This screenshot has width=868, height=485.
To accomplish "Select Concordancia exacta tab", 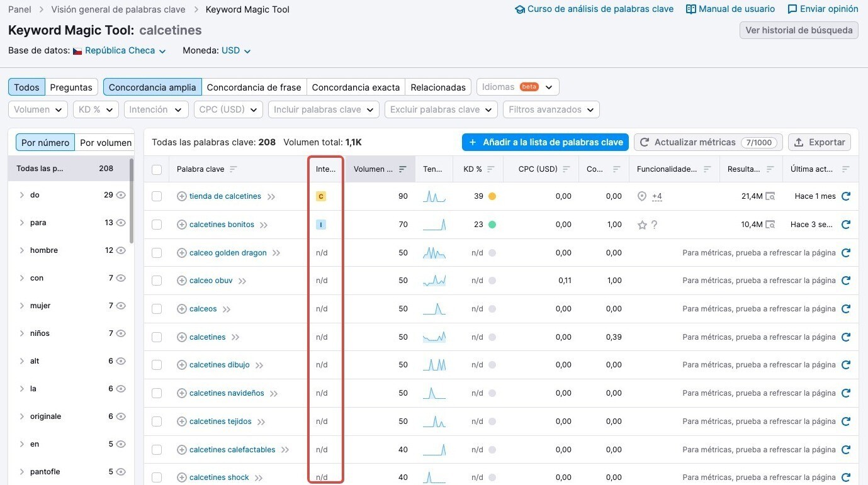I will 356,87.
